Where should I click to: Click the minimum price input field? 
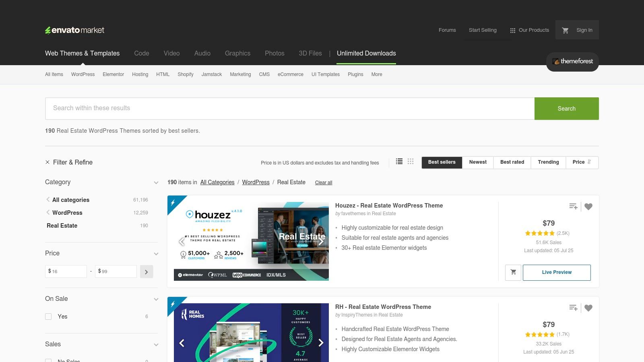(x=66, y=271)
